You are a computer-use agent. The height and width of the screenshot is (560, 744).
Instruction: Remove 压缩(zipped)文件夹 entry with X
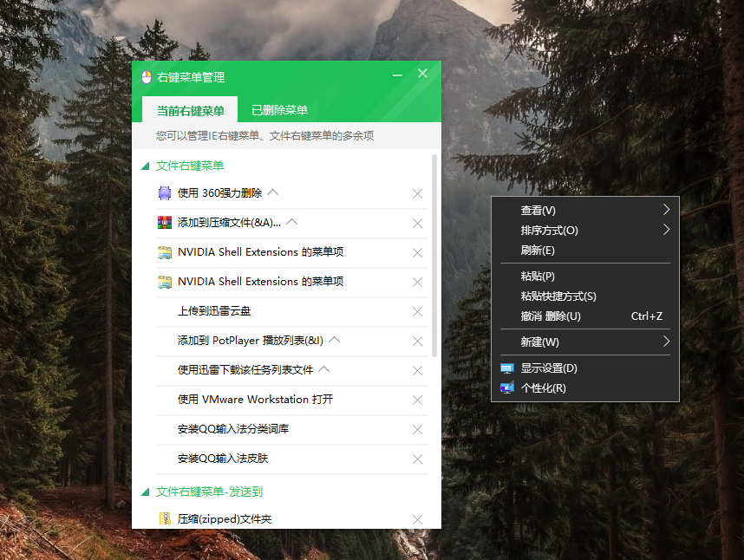click(418, 519)
